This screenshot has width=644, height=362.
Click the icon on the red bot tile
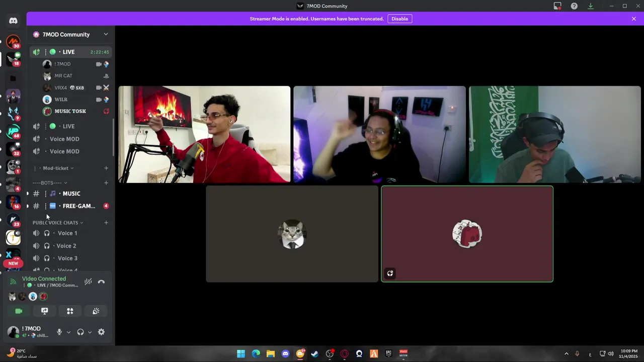click(390, 274)
